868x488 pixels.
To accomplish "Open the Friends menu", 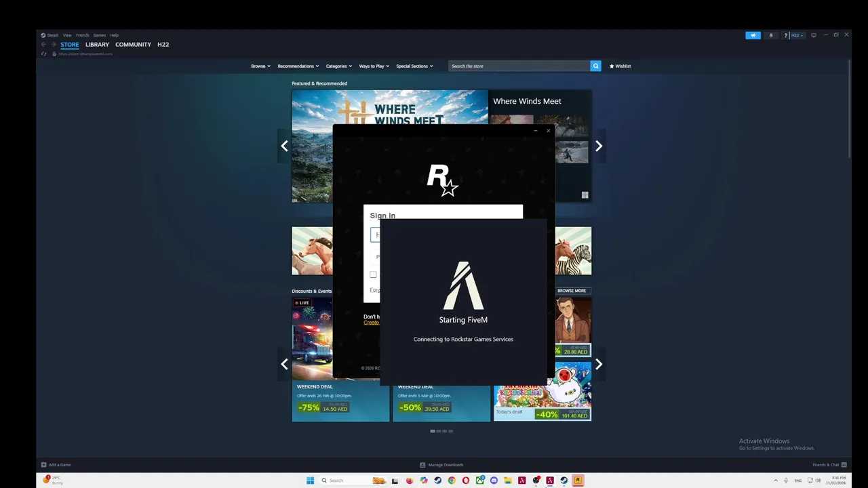I will [83, 35].
